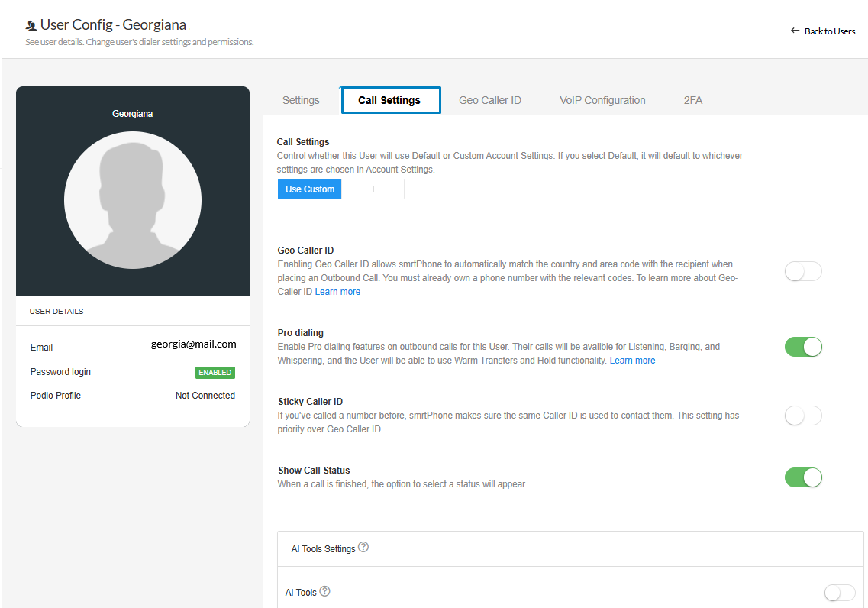Switch to the Geo Caller ID tab
Viewport: 868px width, 608px height.
pyautogui.click(x=490, y=100)
